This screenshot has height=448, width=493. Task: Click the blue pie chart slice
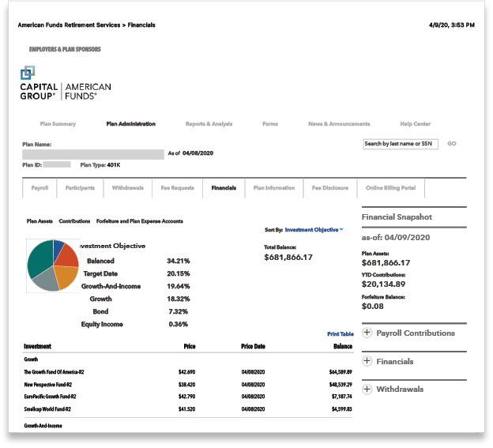pos(58,248)
